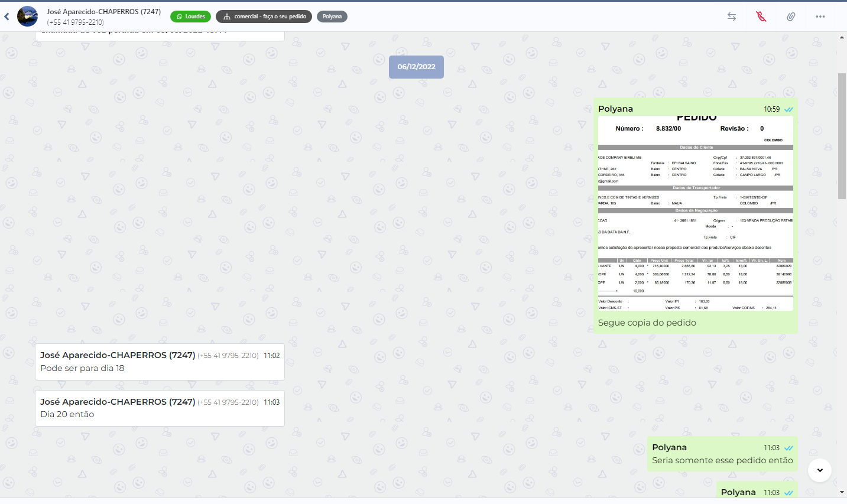The height and width of the screenshot is (504, 847).
Task: Select the 'comercial - faça o seu pedido' tag
Action: 265,17
